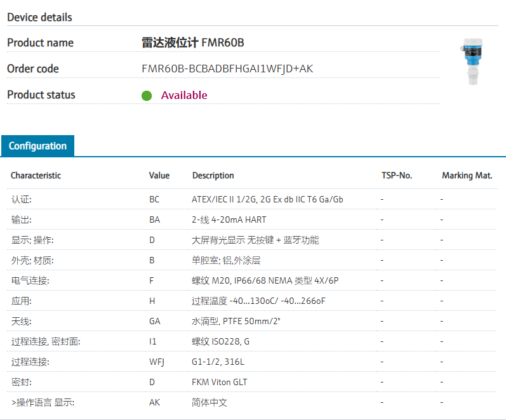
Task: Click value GA in the 天线 row
Action: click(155, 321)
